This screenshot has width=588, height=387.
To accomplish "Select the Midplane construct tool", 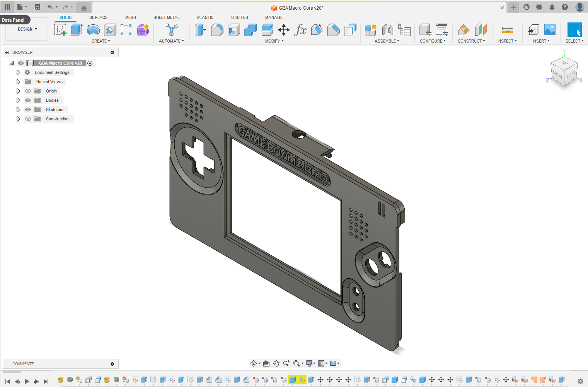I will click(481, 30).
